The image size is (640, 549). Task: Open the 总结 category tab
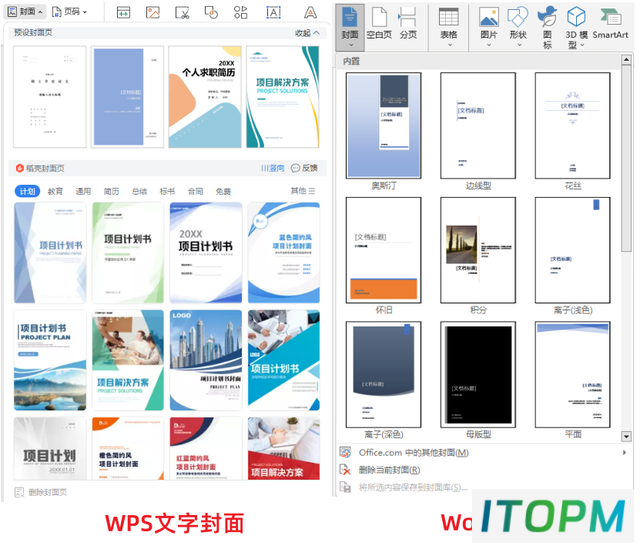pos(140,191)
